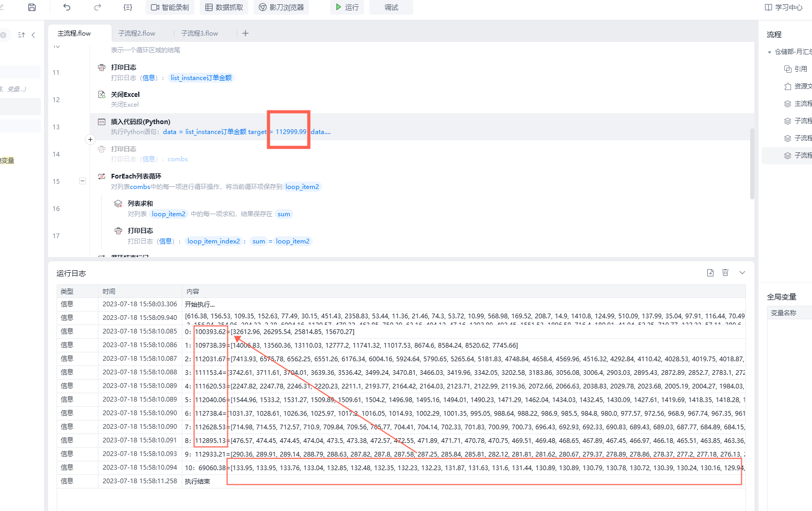Switch to 子流程3.flow tab
The height and width of the screenshot is (511, 812).
200,34
